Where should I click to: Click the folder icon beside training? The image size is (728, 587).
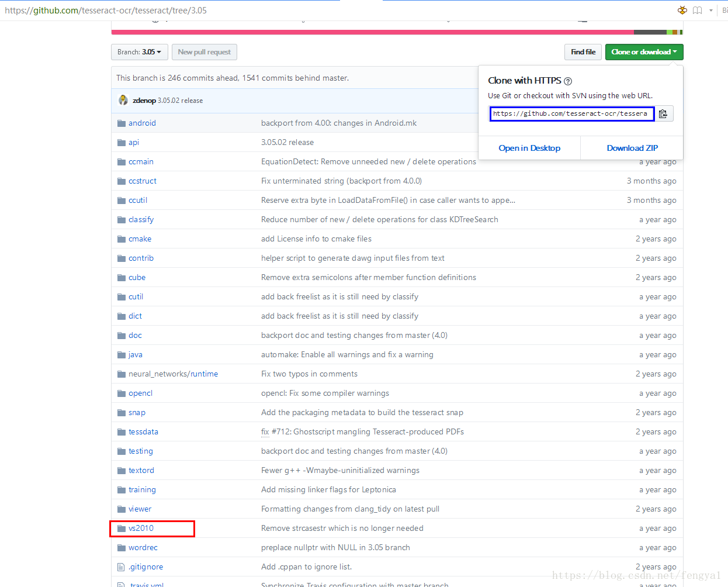coord(122,490)
